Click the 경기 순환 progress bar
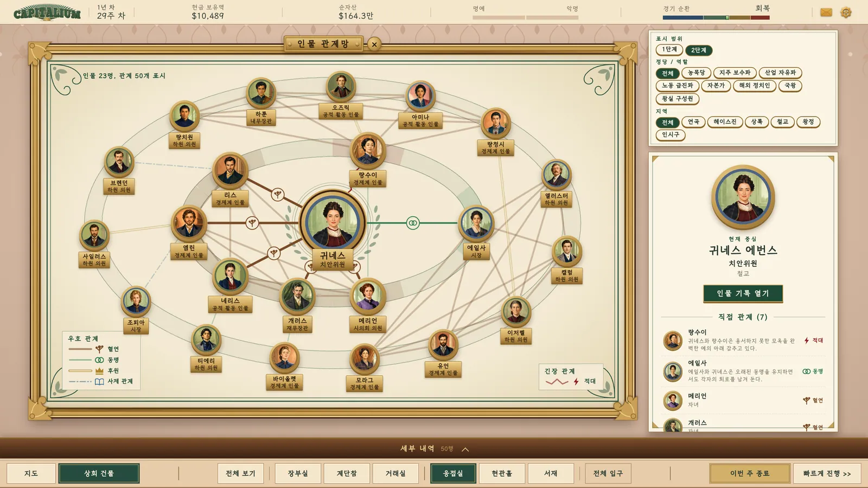Viewport: 868px width, 488px height. click(x=716, y=18)
